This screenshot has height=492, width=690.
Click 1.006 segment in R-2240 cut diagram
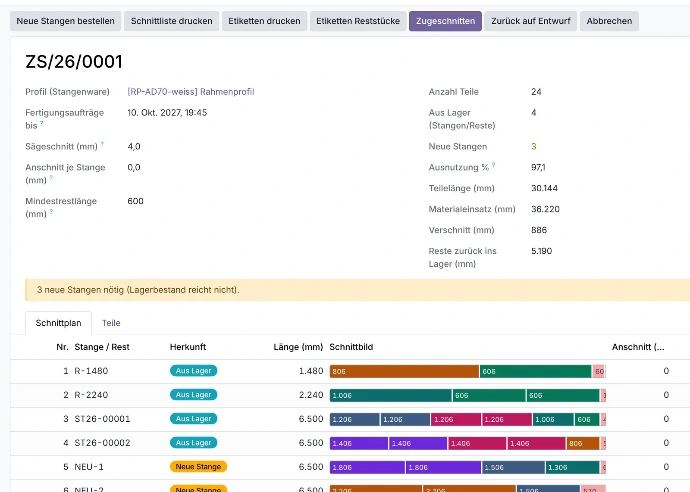[x=391, y=396]
